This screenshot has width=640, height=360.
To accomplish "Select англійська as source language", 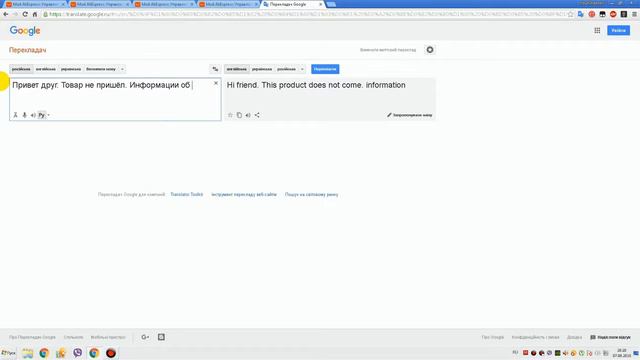I will point(46,69).
